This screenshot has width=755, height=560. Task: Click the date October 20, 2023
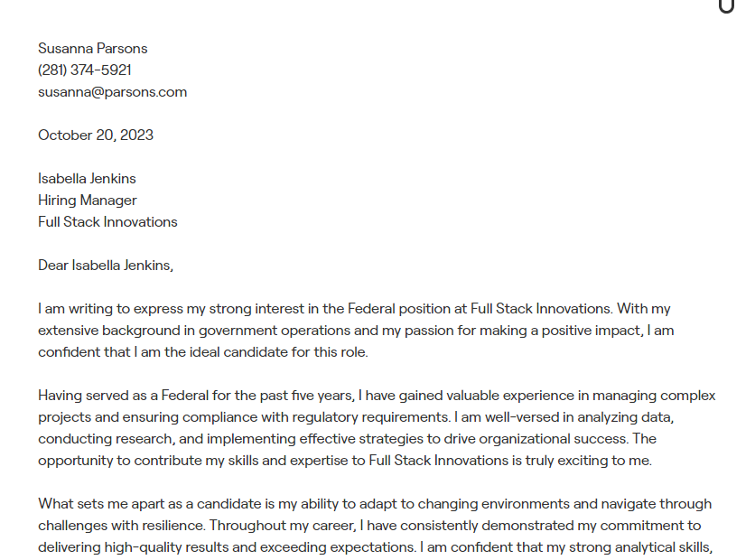(x=96, y=135)
